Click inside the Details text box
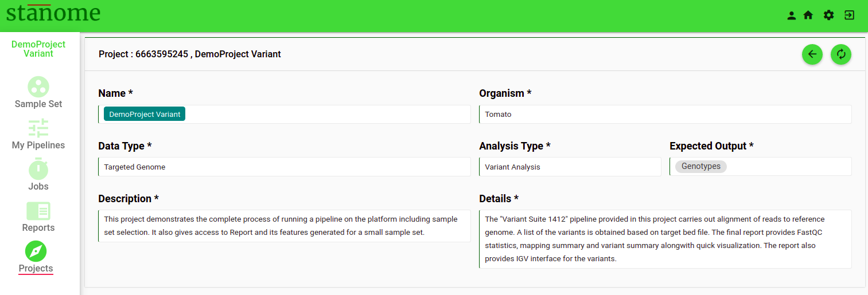The height and width of the screenshot is (295, 868). (665, 239)
